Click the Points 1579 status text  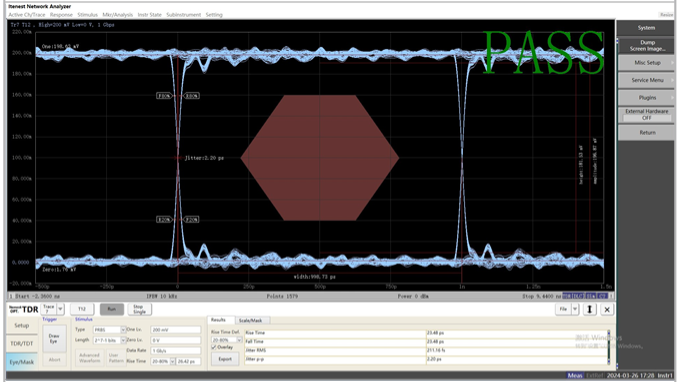click(x=281, y=296)
